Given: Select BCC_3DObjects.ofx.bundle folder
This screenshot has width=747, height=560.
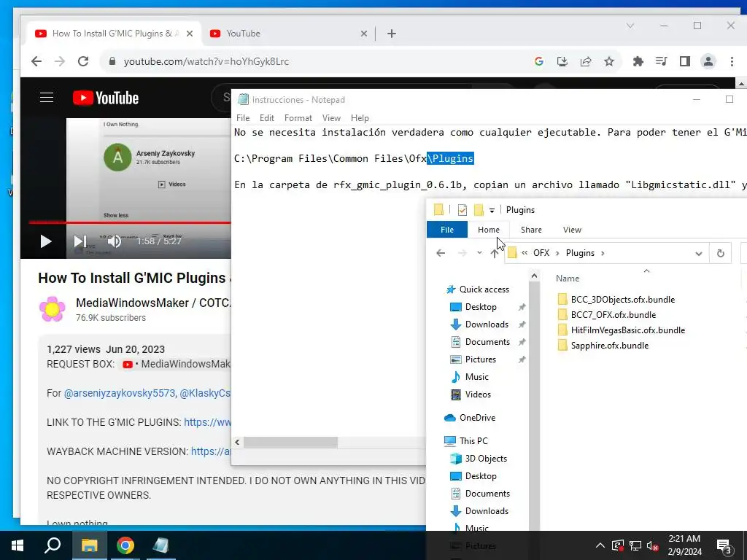Looking at the screenshot, I should 623,300.
